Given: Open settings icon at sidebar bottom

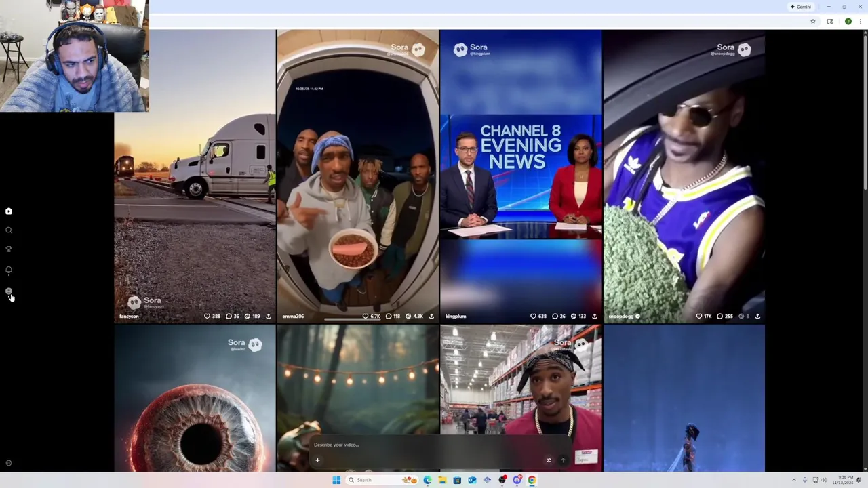Looking at the screenshot, I should pyautogui.click(x=9, y=463).
